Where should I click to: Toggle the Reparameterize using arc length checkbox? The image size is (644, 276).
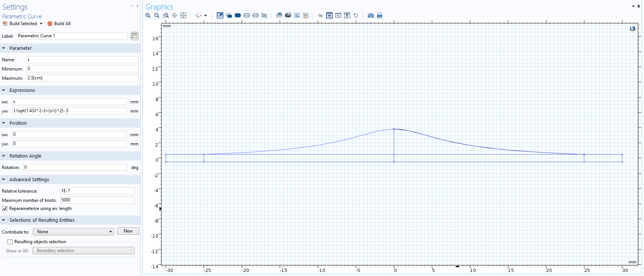click(5, 209)
